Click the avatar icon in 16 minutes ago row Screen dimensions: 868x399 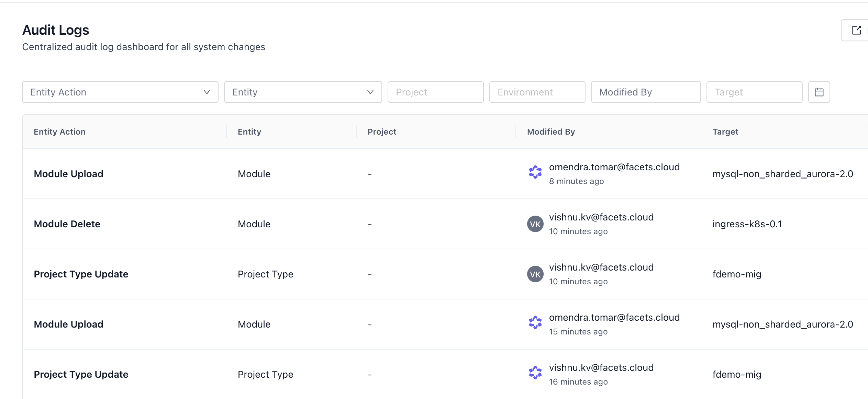tap(535, 373)
